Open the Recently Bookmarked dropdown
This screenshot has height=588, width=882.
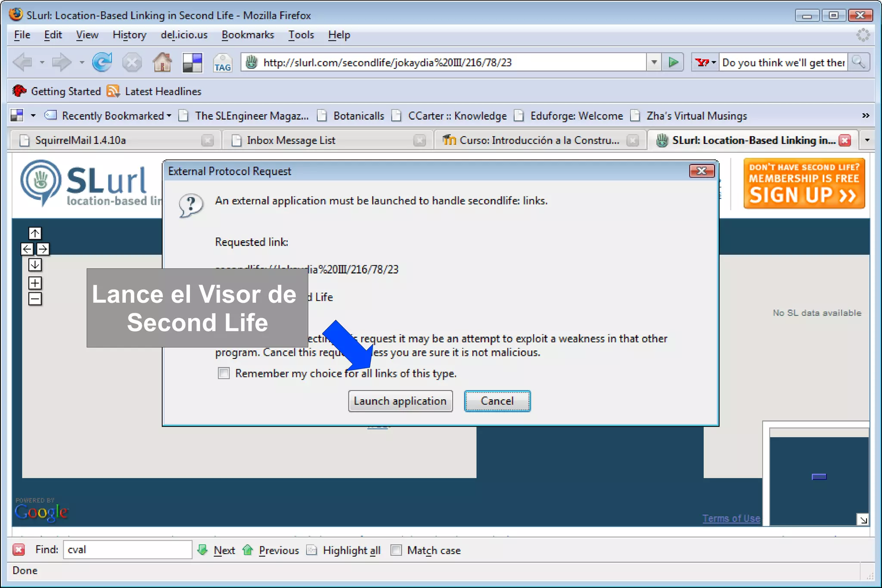pyautogui.click(x=113, y=116)
